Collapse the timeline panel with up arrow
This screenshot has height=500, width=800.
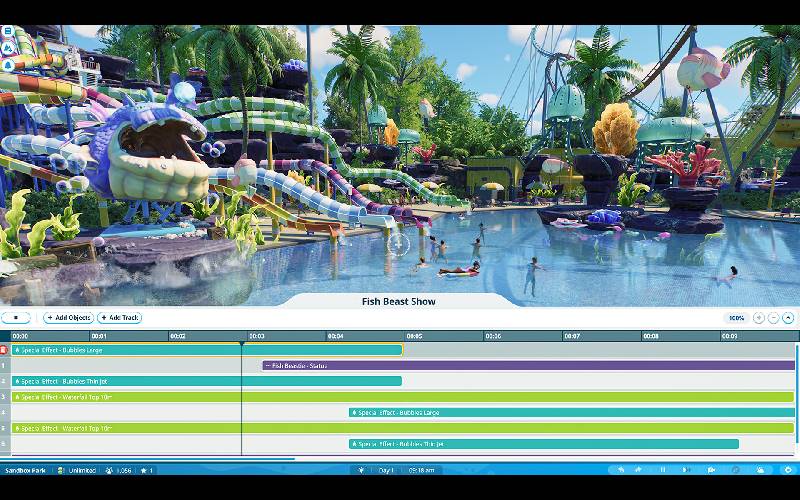click(788, 318)
